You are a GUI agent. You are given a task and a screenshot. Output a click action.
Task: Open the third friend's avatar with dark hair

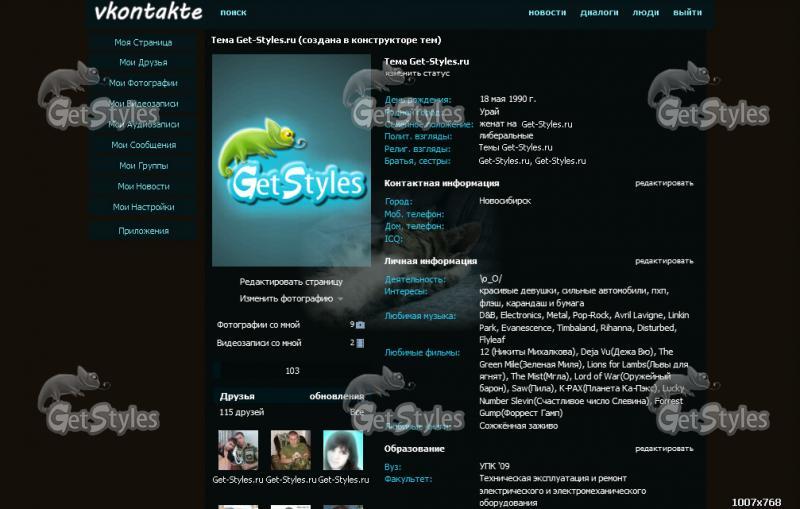click(x=342, y=450)
